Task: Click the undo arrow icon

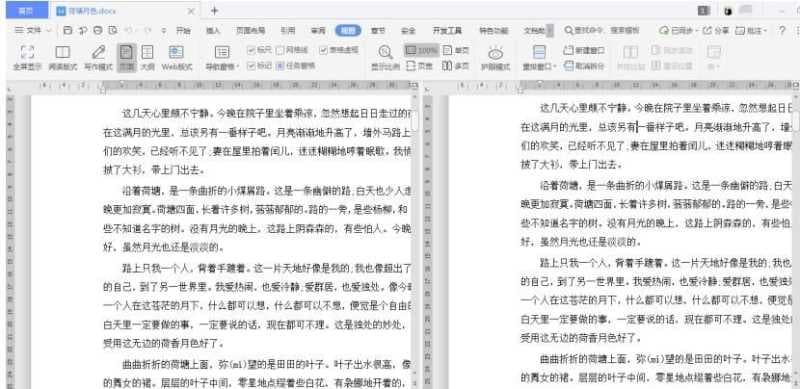Action: 130,30
